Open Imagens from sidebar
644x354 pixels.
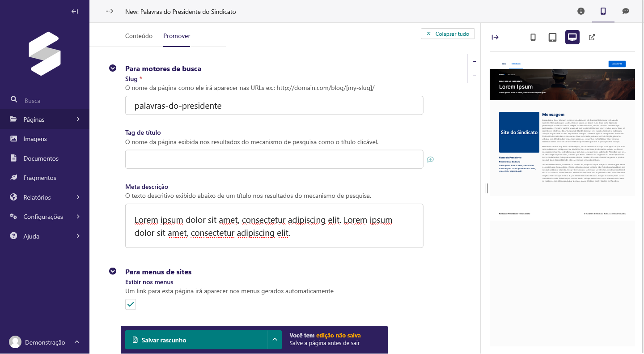point(35,139)
